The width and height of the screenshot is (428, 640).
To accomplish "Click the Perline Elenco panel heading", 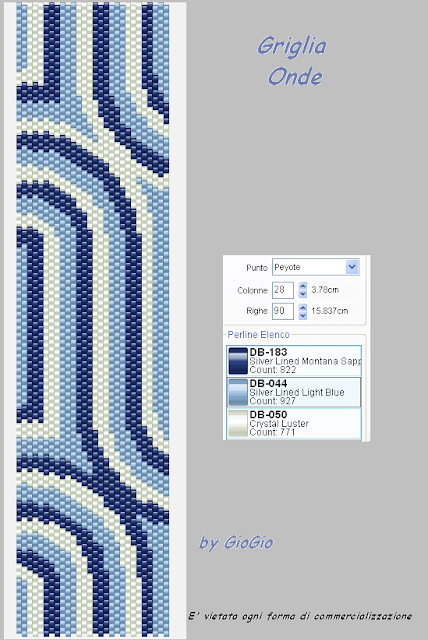I will (x=258, y=335).
